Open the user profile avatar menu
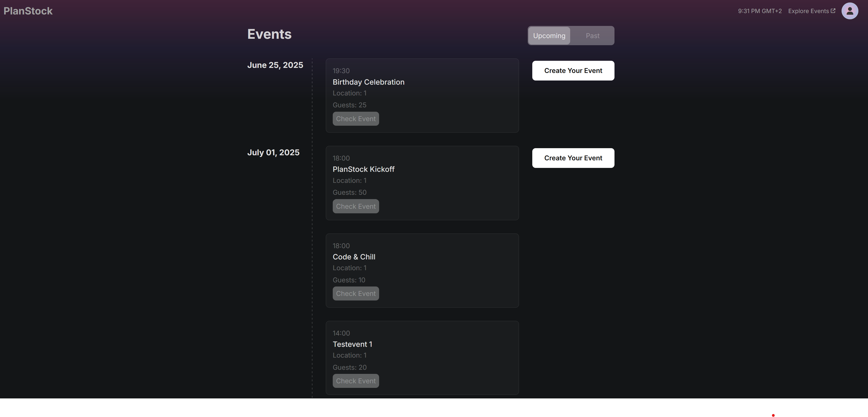The height and width of the screenshot is (417, 868). click(849, 11)
